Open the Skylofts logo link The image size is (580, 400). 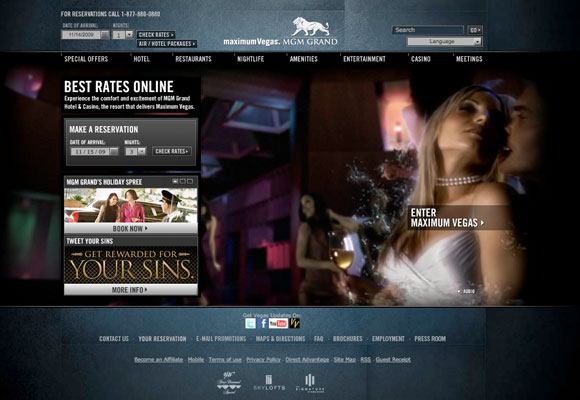point(269,383)
